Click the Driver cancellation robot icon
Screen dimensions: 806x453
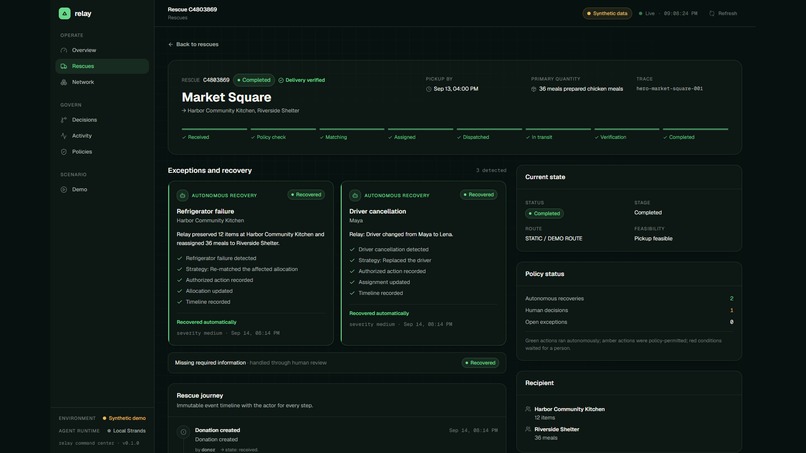point(355,195)
